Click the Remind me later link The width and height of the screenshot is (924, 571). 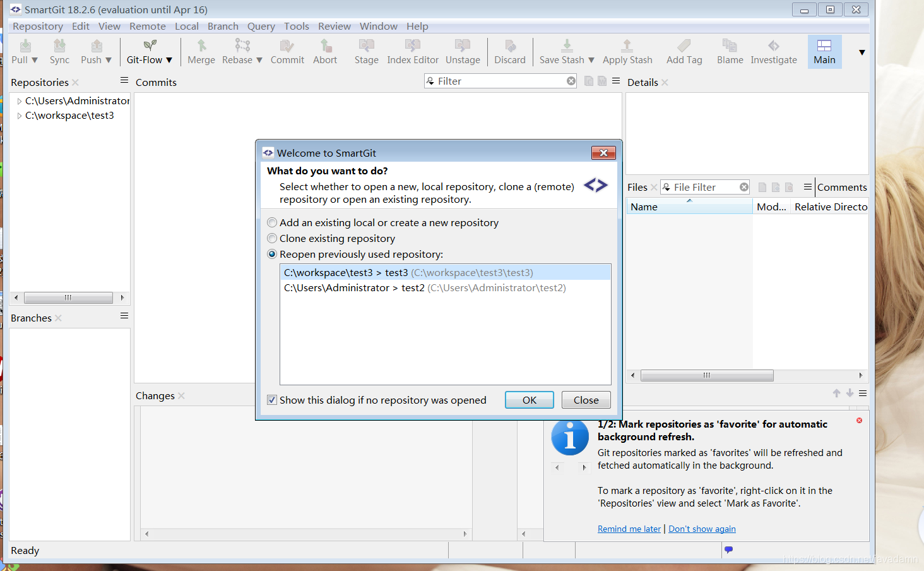pyautogui.click(x=629, y=529)
